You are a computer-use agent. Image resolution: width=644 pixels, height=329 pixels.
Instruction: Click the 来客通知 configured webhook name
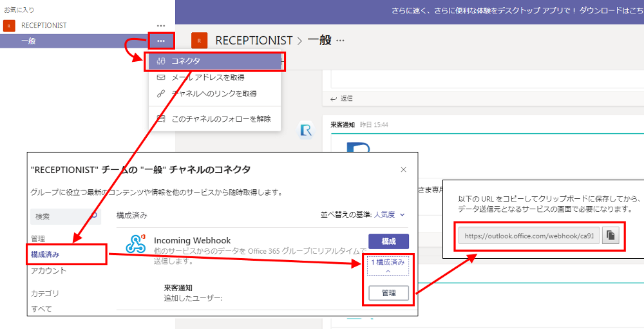pyautogui.click(x=178, y=288)
